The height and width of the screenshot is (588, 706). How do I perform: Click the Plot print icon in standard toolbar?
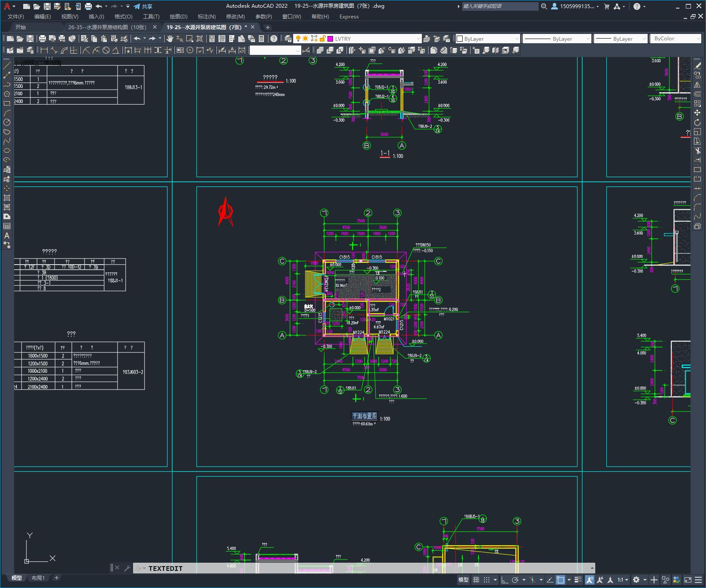tap(42, 39)
